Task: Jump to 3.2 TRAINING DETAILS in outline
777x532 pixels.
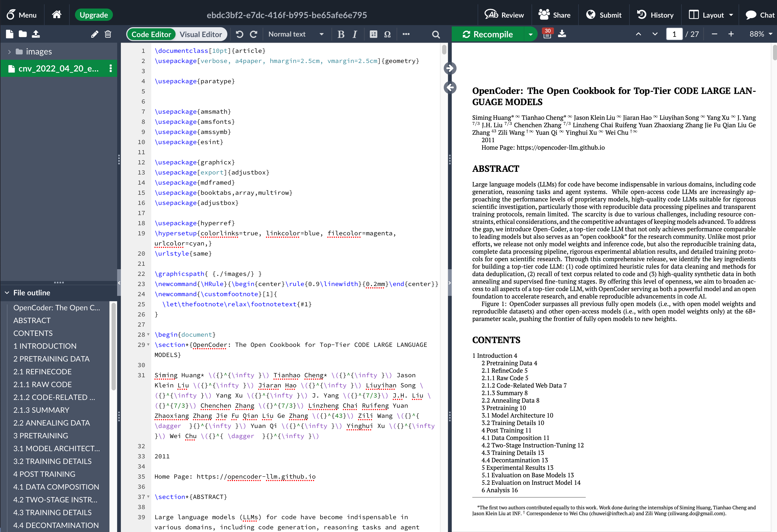Action: pyautogui.click(x=52, y=461)
